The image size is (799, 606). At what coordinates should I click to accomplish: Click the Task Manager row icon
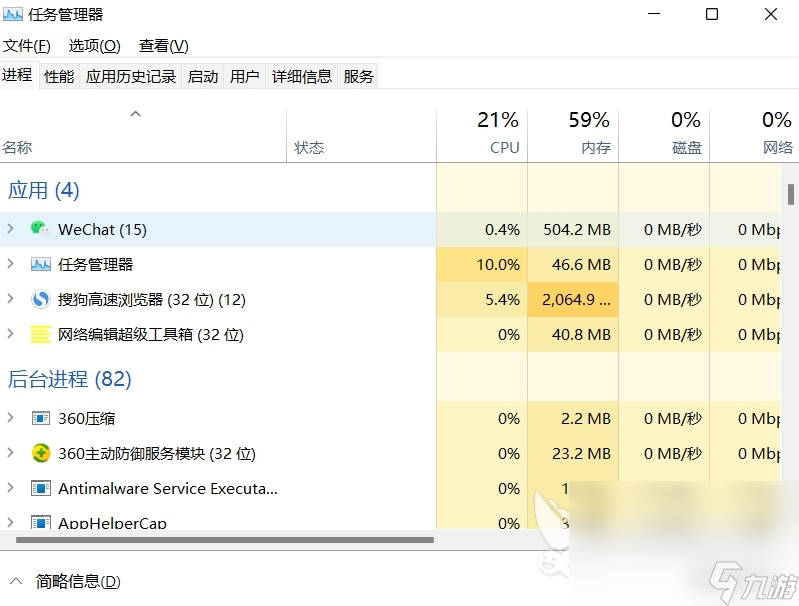pos(41,264)
